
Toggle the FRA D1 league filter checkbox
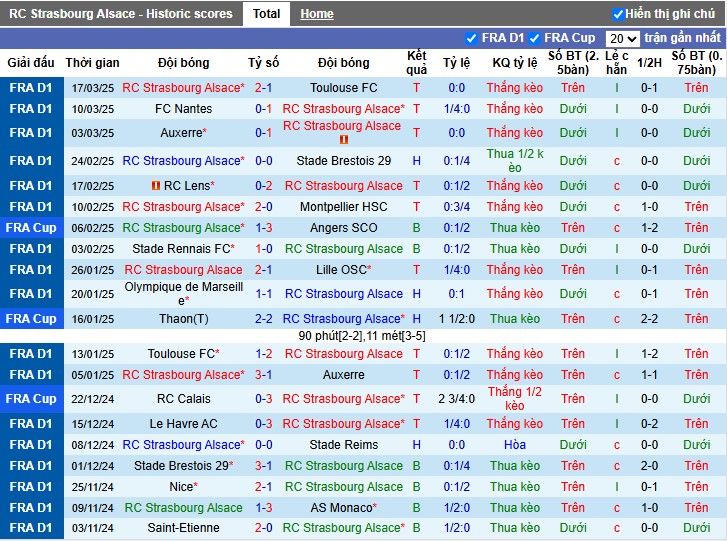coord(471,38)
